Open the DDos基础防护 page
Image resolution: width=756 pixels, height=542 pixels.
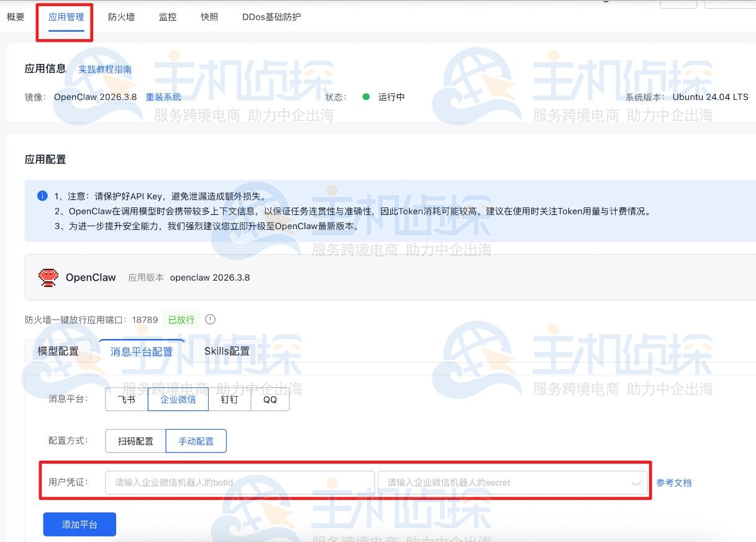coord(271,17)
